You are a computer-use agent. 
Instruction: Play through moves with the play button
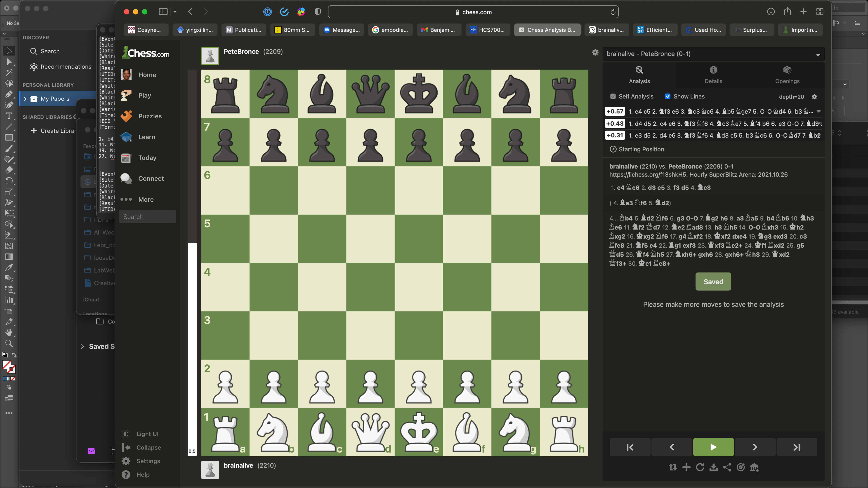coord(713,447)
